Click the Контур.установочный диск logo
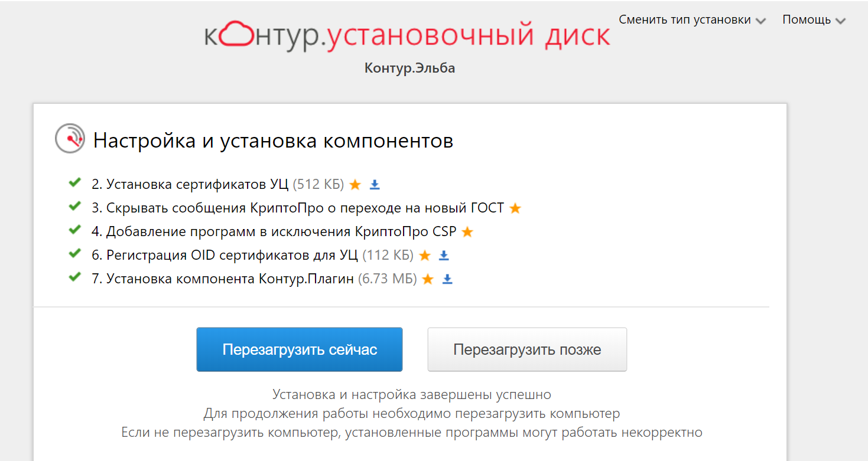The image size is (868, 461). point(407,35)
